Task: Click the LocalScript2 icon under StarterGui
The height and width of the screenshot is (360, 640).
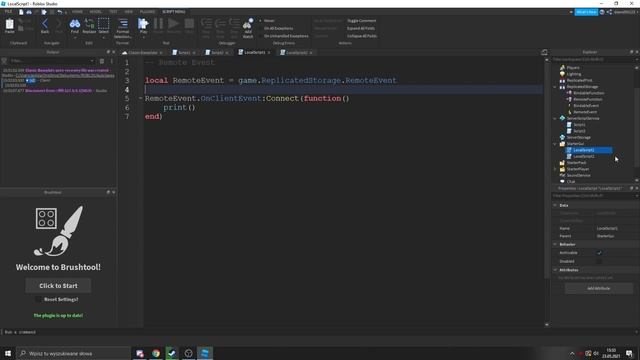Action: pos(569,156)
